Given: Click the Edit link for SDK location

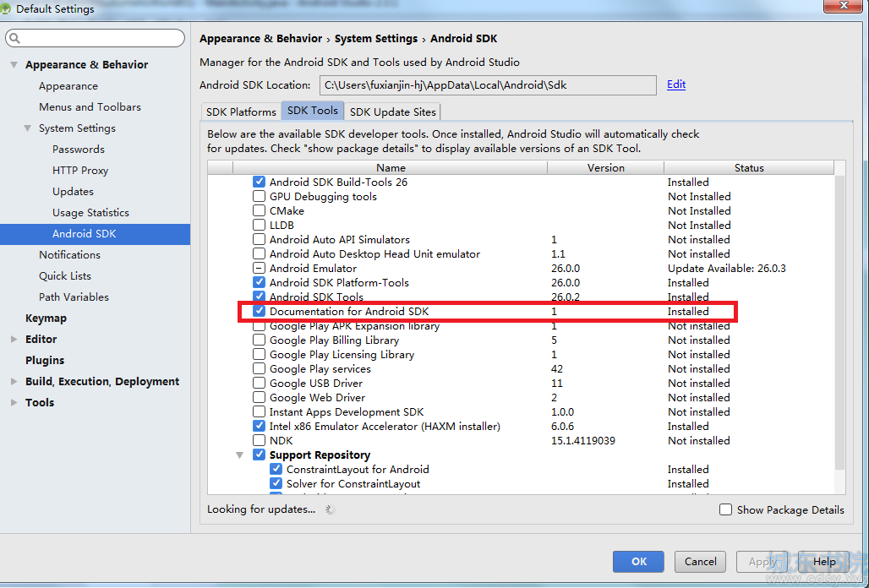Looking at the screenshot, I should [x=676, y=84].
